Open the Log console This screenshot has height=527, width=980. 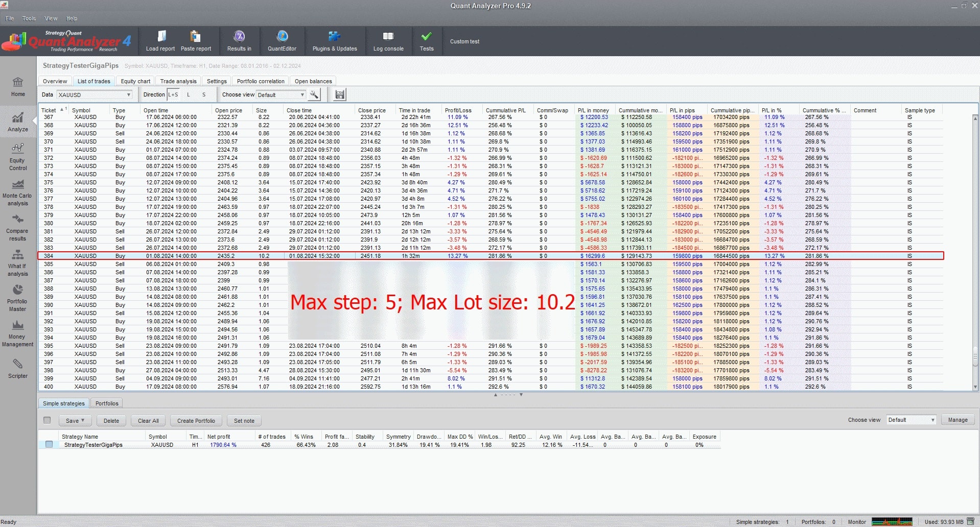click(x=388, y=41)
